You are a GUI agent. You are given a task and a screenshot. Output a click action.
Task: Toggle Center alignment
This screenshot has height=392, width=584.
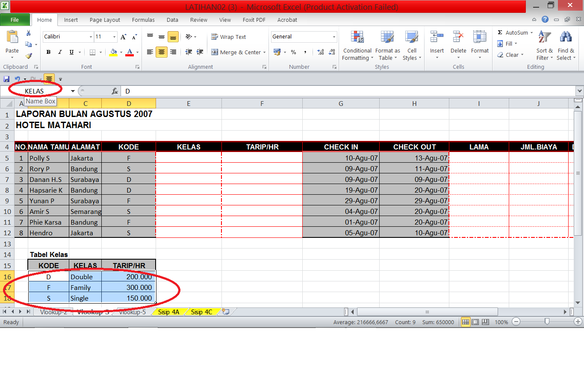(162, 52)
